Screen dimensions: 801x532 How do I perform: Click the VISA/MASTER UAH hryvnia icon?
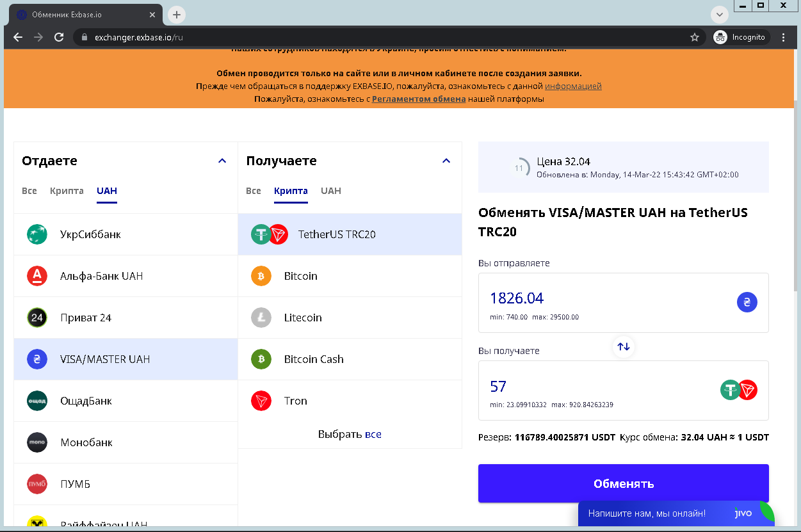(x=37, y=359)
